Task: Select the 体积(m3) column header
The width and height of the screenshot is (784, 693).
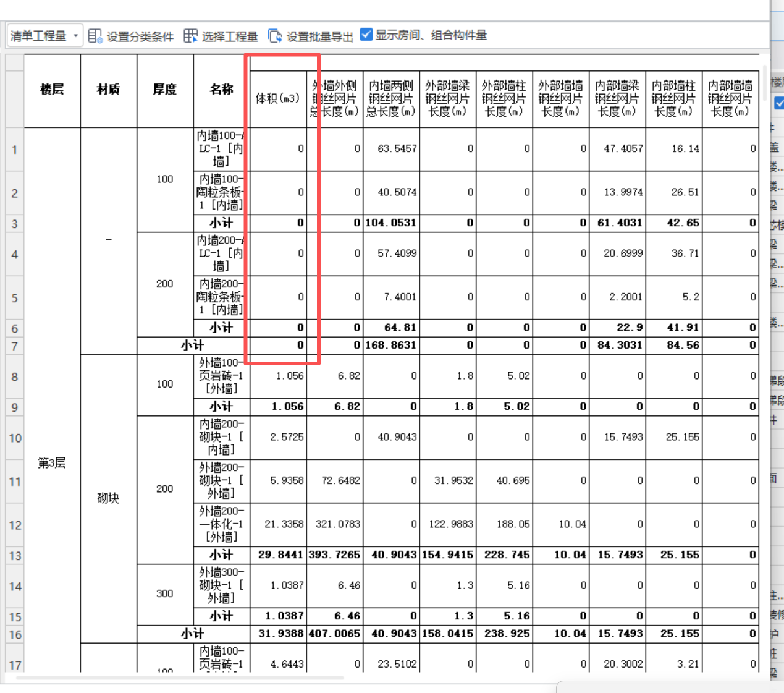Action: click(278, 98)
